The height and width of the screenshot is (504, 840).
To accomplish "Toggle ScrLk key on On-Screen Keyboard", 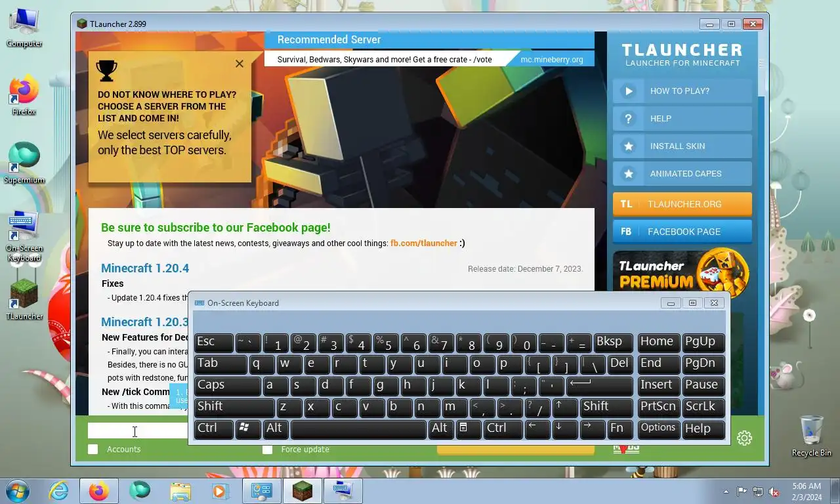I will click(x=703, y=408).
